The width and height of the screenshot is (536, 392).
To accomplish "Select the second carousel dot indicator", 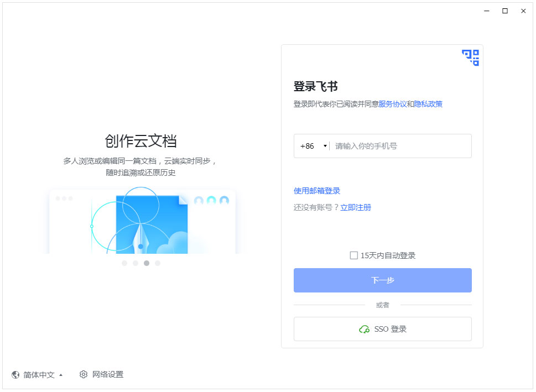I will tap(136, 263).
